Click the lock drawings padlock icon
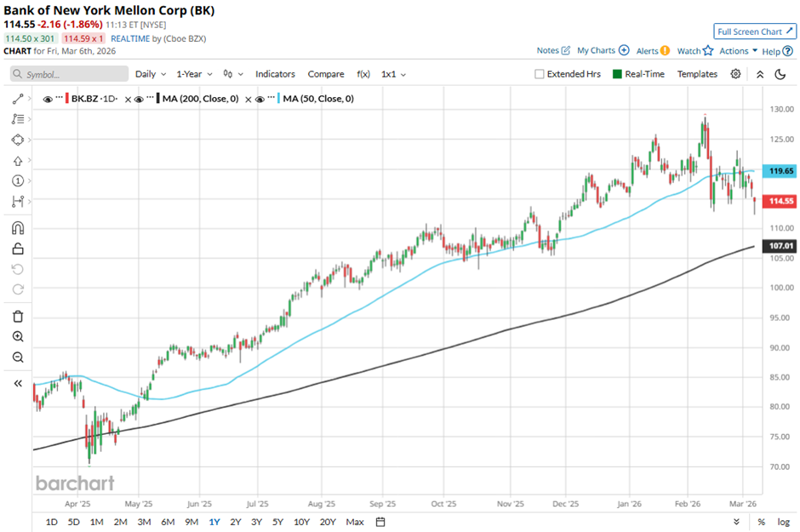The height and width of the screenshot is (532, 800). [18, 249]
